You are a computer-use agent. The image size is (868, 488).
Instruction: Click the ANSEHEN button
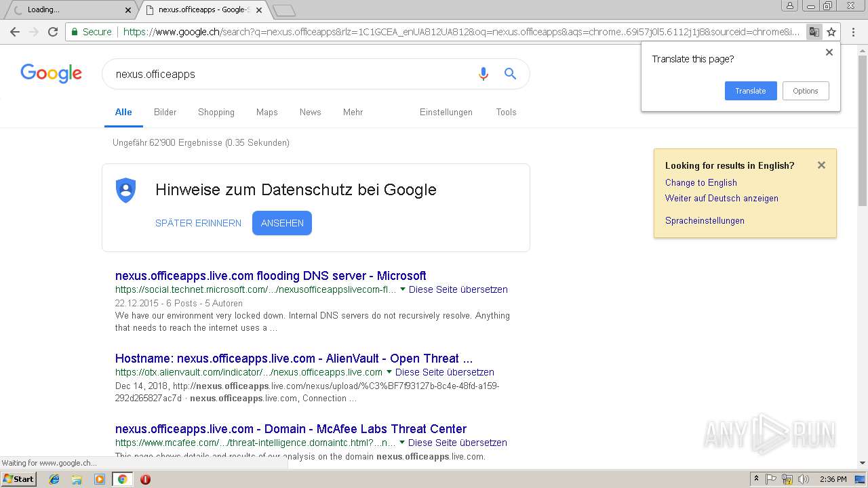tap(282, 223)
